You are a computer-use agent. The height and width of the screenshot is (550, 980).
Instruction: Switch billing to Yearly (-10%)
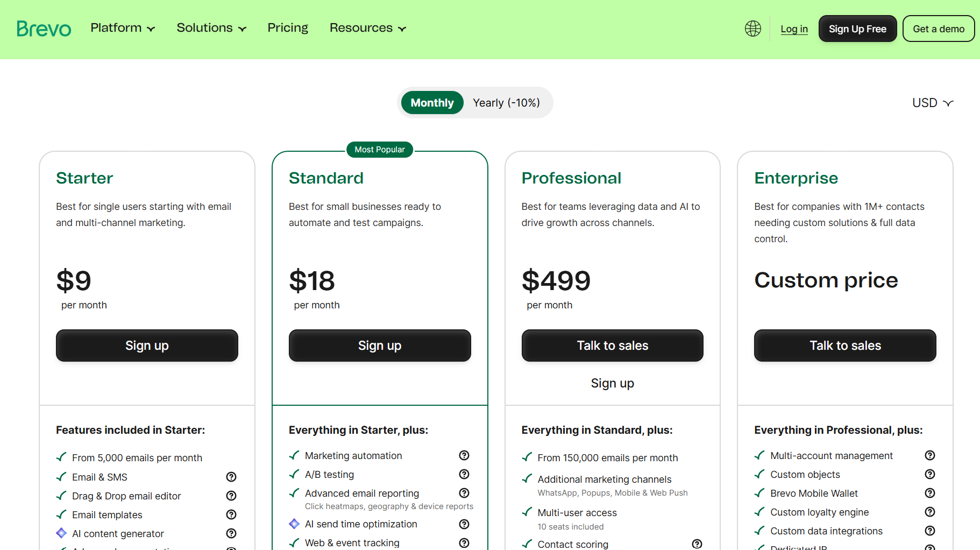506,103
